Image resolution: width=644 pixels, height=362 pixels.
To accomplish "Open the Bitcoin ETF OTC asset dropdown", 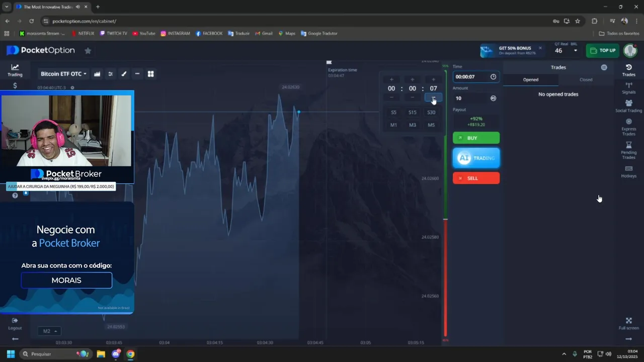I will coord(63,74).
